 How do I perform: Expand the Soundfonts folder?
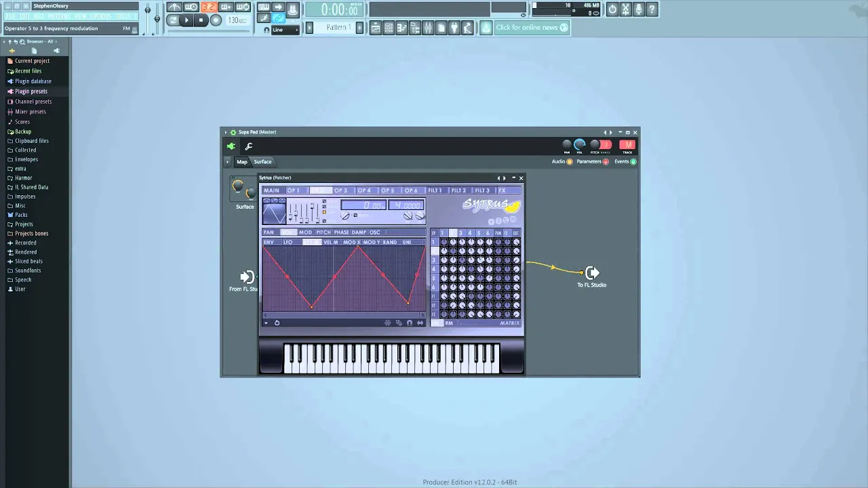(27, 270)
